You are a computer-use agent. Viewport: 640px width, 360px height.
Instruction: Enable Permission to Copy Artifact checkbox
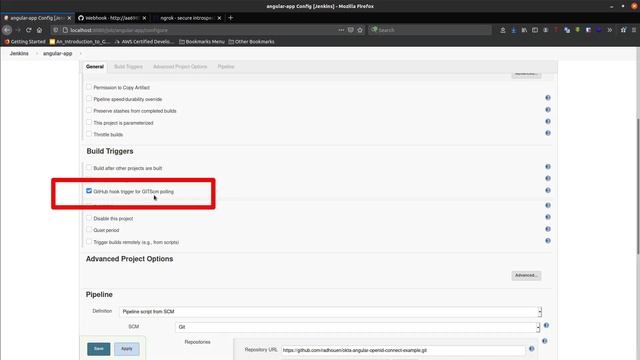89,87
